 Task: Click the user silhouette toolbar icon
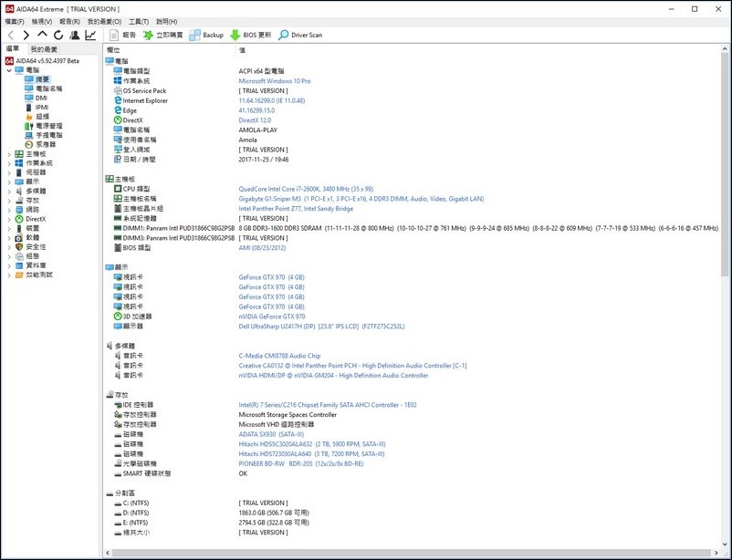74,35
